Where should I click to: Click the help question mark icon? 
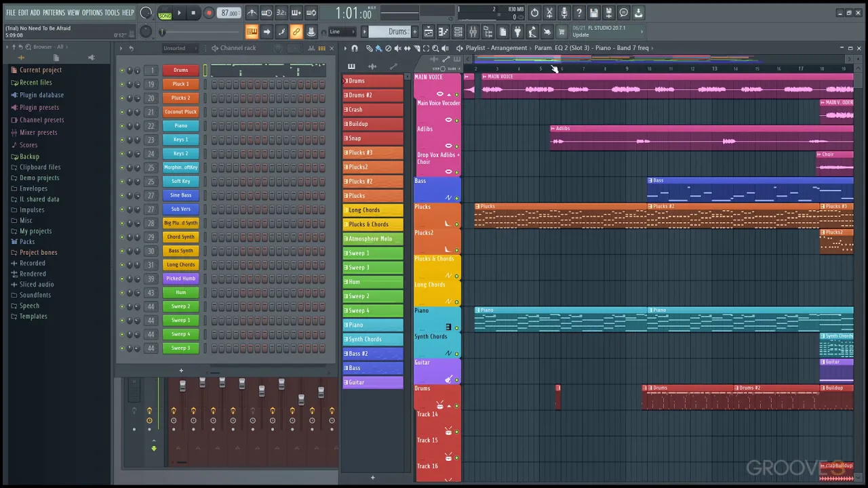click(579, 13)
